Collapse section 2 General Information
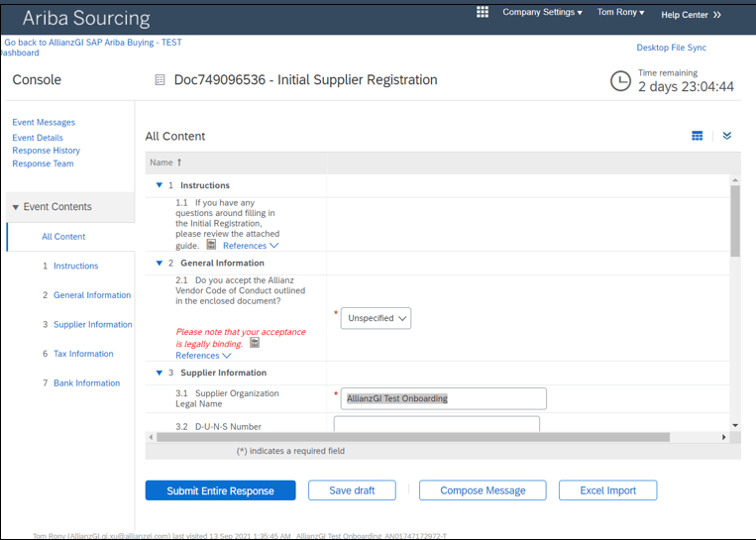Image resolution: width=756 pixels, height=540 pixels. (160, 263)
